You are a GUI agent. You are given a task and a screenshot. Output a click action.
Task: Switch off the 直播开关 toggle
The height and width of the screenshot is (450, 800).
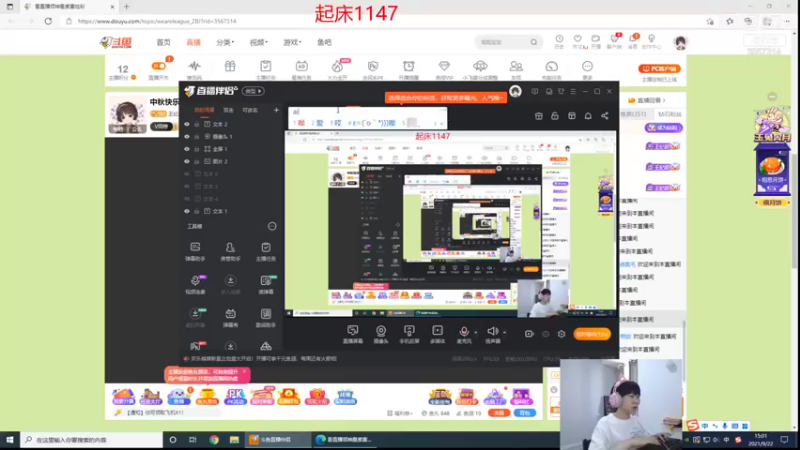(159, 66)
